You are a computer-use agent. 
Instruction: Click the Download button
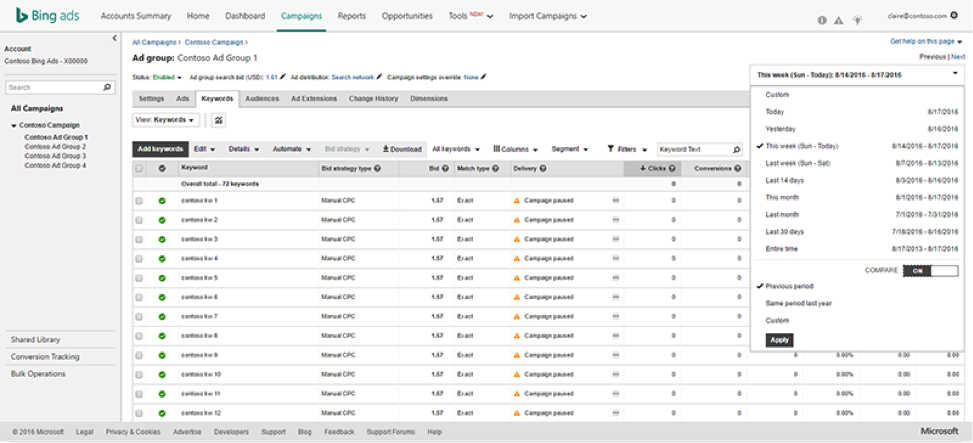tap(402, 150)
